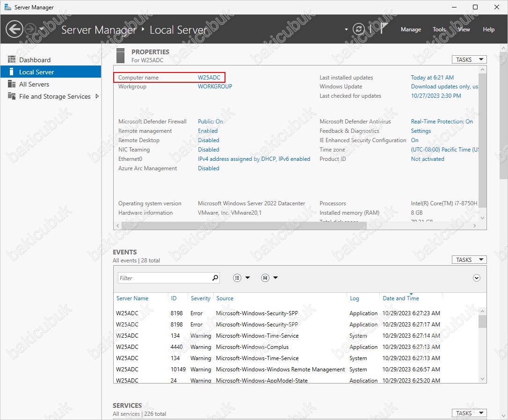The width and height of the screenshot is (508, 420).
Task: Open the notifications flag icon
Action: click(384, 29)
